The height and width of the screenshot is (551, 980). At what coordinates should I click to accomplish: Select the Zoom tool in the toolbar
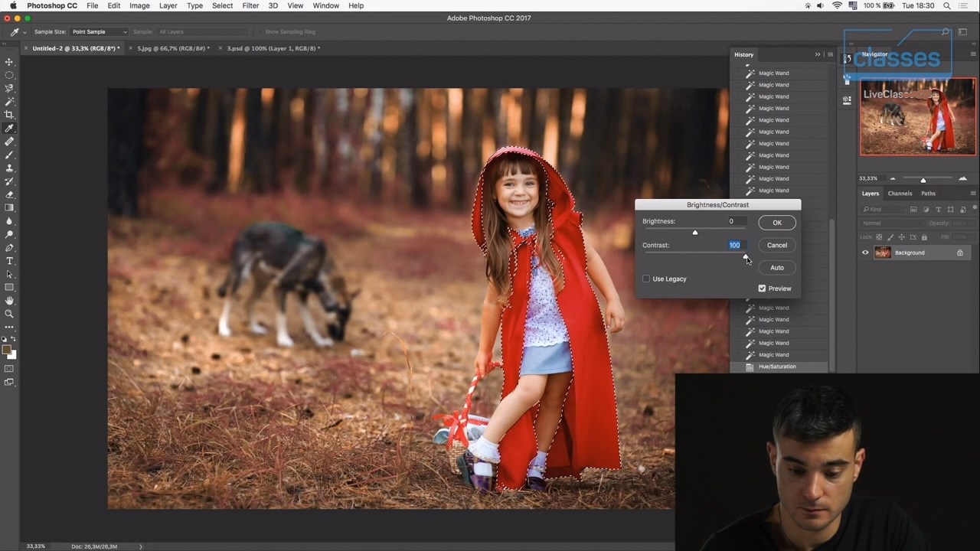tap(9, 314)
